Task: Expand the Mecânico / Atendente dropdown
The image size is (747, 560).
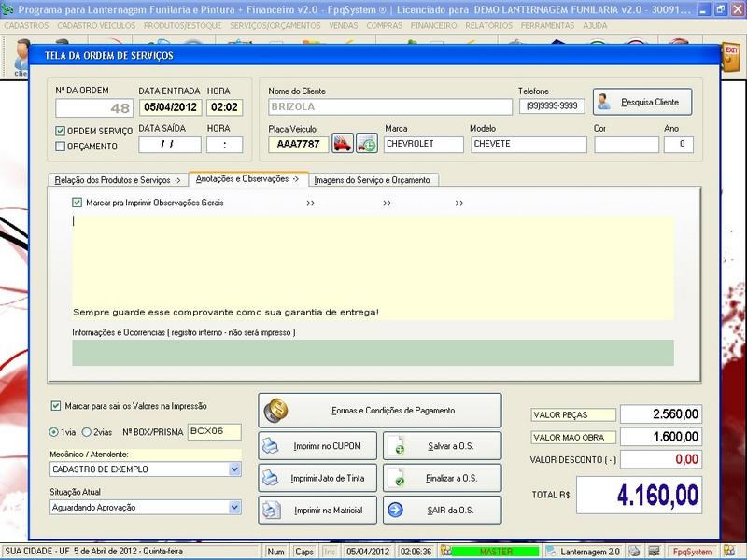Action: (x=234, y=469)
